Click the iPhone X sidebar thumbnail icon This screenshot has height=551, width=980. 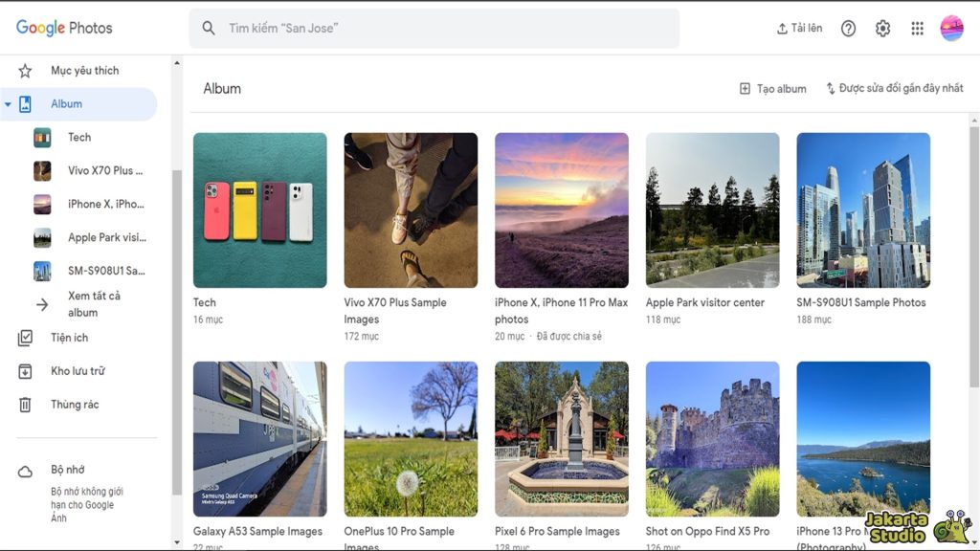point(42,205)
